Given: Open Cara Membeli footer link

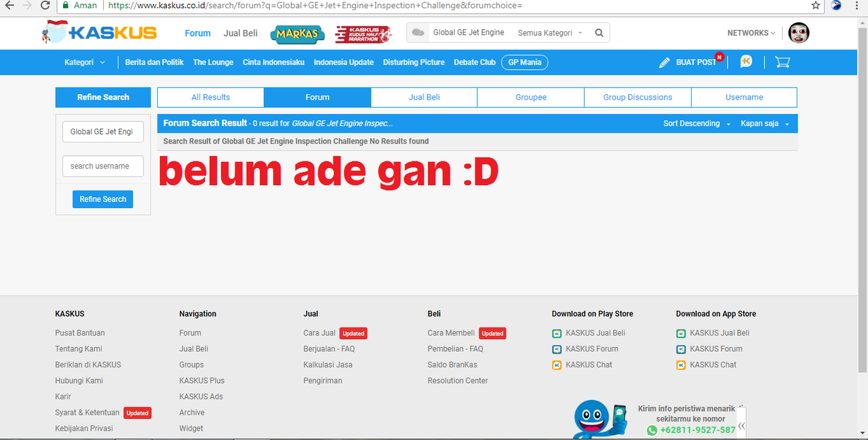Looking at the screenshot, I should tap(452, 333).
